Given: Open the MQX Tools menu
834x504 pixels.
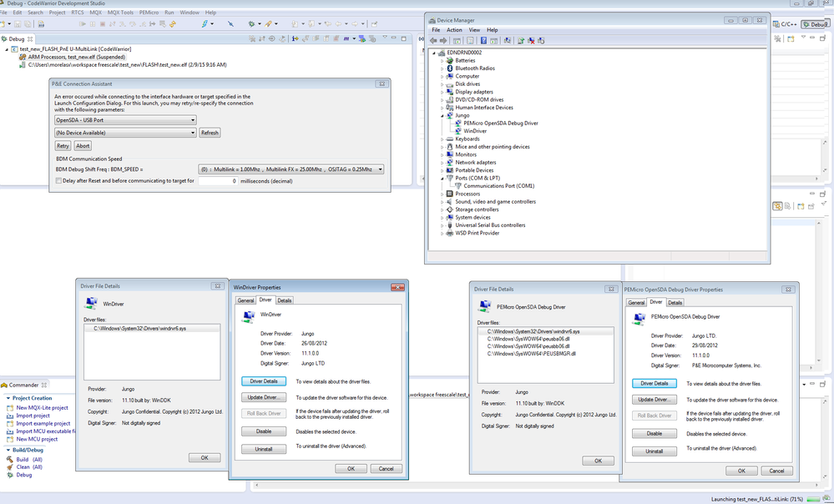Looking at the screenshot, I should [x=120, y=13].
